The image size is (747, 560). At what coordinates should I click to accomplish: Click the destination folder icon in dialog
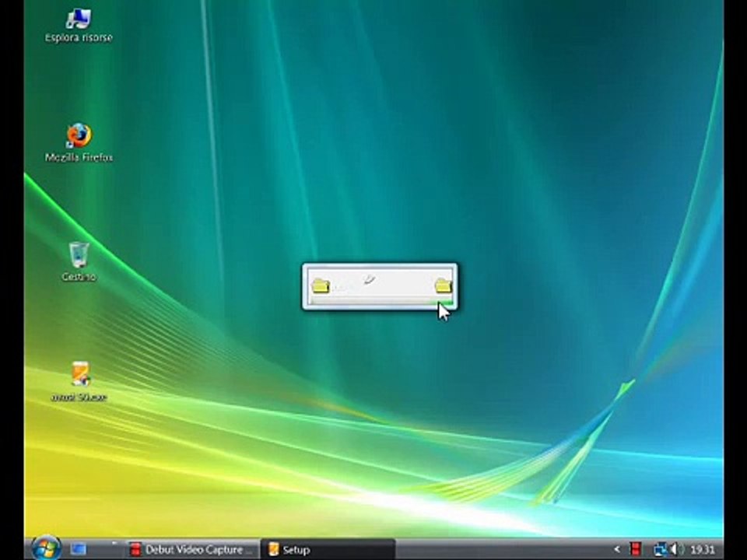(443, 285)
